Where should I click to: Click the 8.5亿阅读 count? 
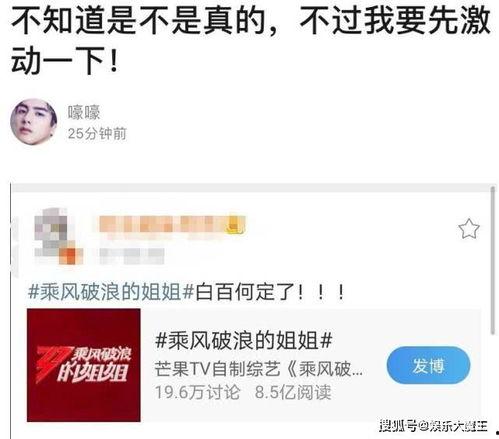(293, 392)
